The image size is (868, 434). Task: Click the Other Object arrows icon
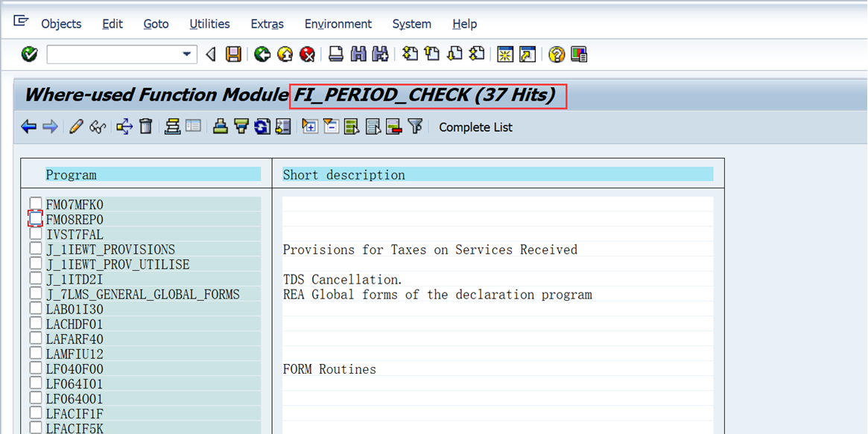click(x=124, y=127)
